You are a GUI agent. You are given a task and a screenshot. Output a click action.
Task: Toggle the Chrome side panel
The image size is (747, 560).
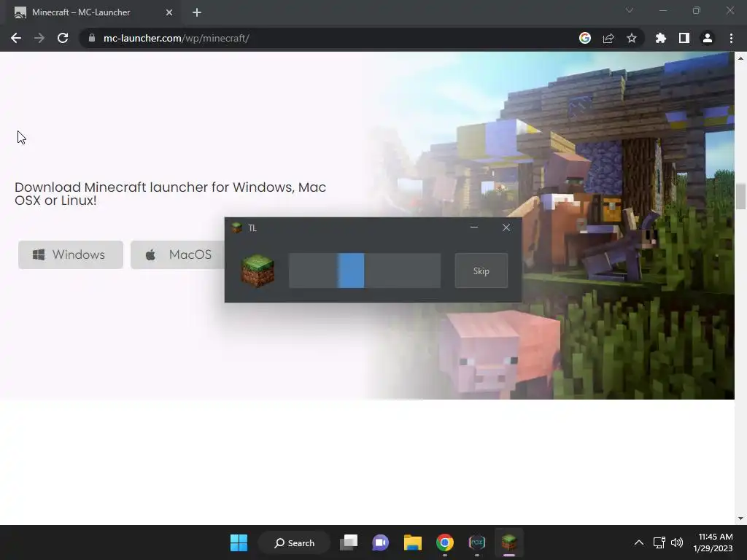[684, 38]
